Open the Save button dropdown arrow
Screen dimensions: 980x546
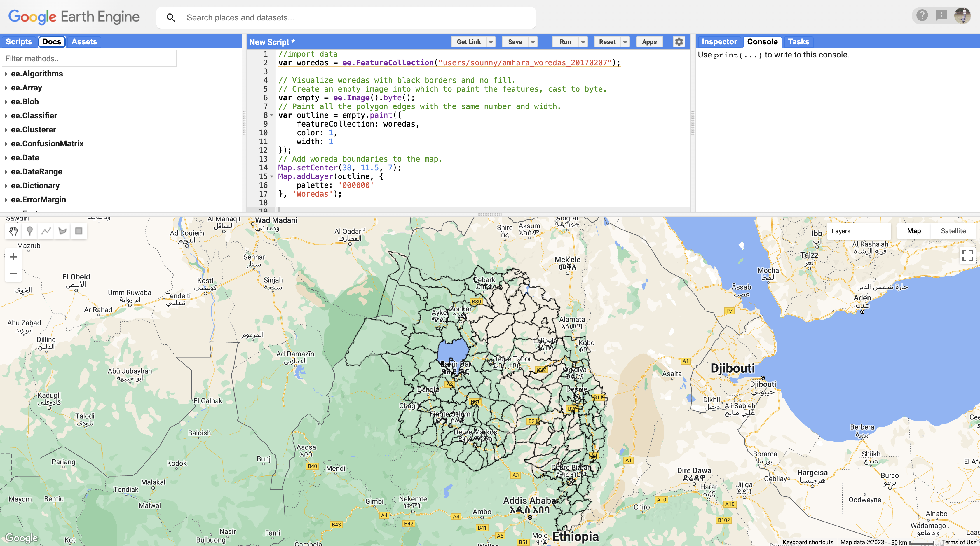click(533, 42)
